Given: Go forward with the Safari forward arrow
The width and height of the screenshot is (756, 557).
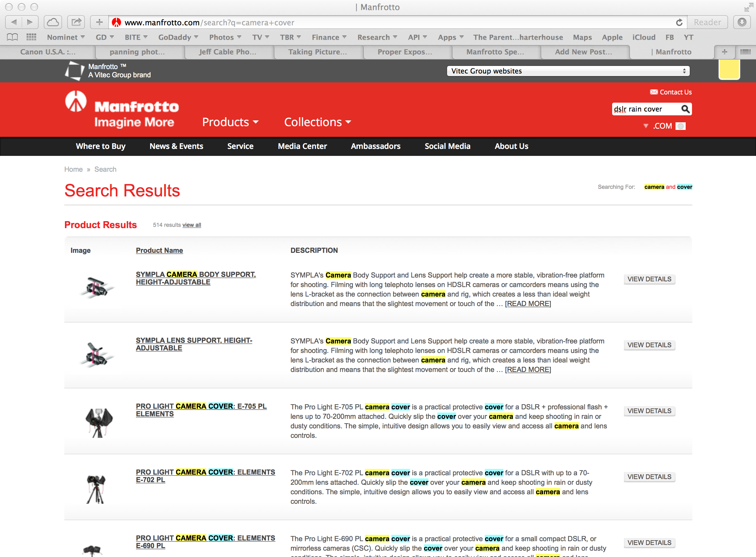Looking at the screenshot, I should (x=30, y=22).
